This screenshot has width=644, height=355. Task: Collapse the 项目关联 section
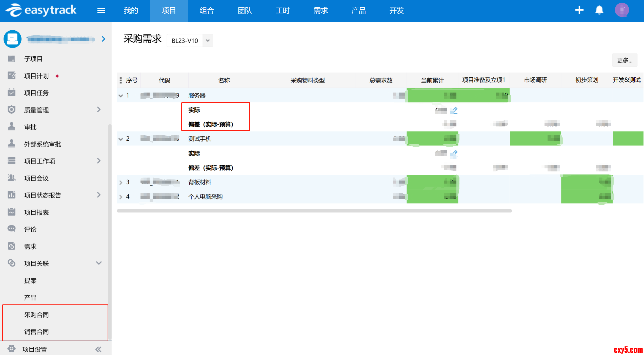tap(99, 263)
